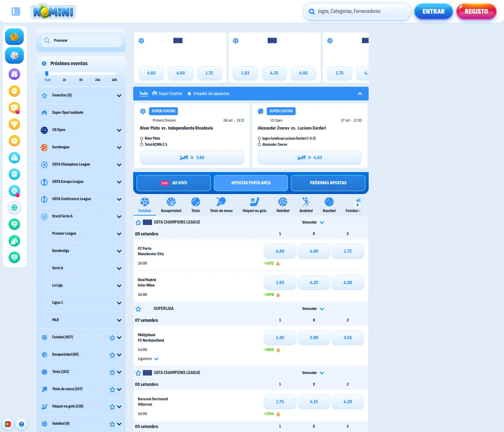This screenshot has width=504, height=432.
Task: Open the orange star cards icon
Action: point(14,108)
